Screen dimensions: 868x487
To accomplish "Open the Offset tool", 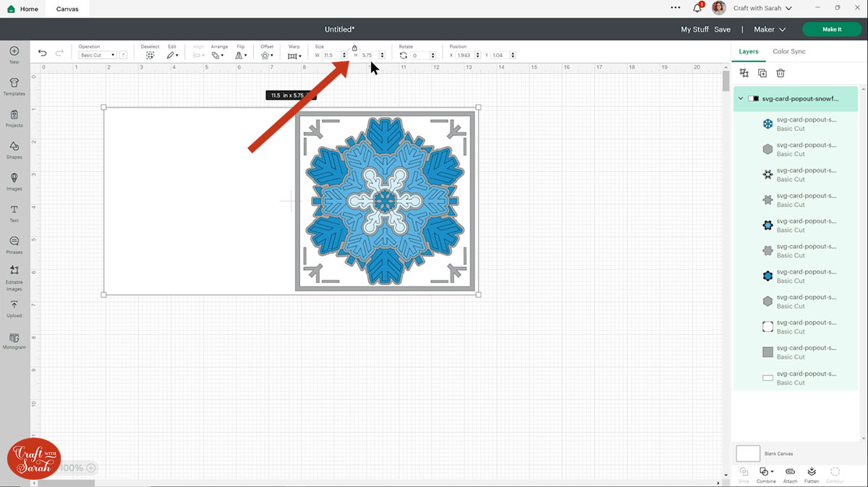I will [267, 55].
